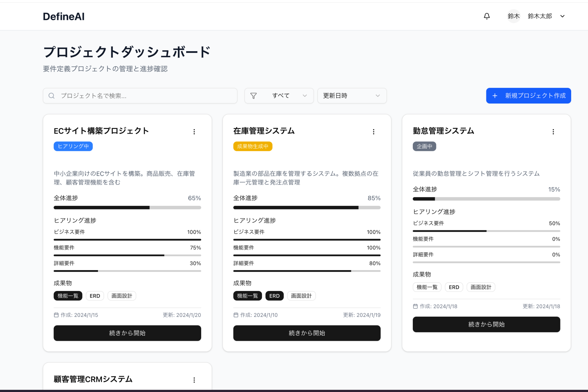This screenshot has width=588, height=392.
Task: Click the search magnifier icon
Action: click(x=51, y=96)
